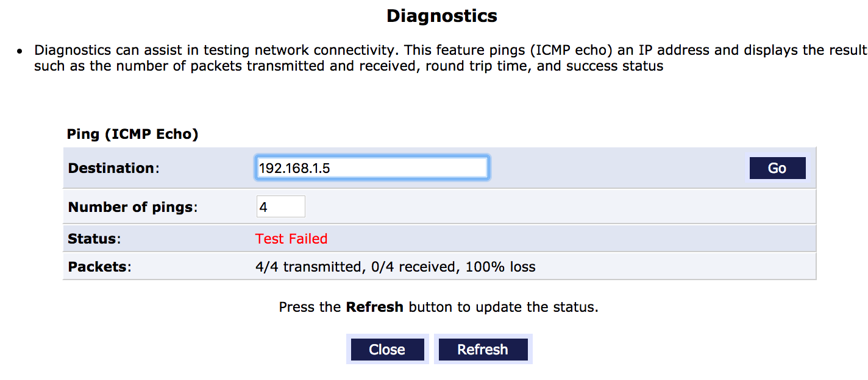Click the Diagnostics page heading
Image resolution: width=868 pixels, height=380 pixels.
(x=442, y=16)
